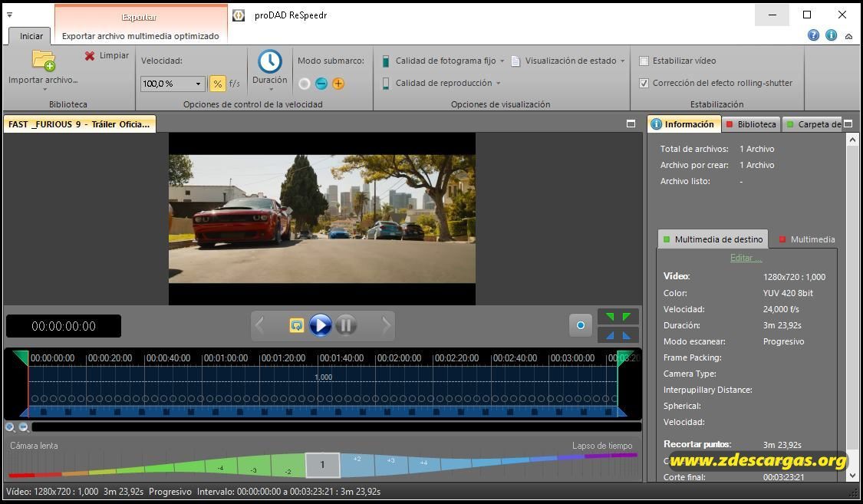Zoom in the timeline with plus magnifier
This screenshot has width=863, height=504.
[x=10, y=427]
